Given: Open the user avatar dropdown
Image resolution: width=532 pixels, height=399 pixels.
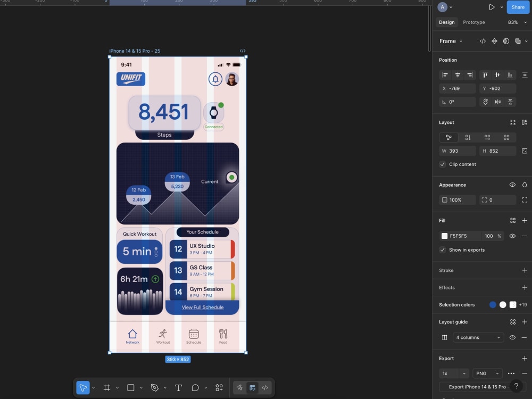Looking at the screenshot, I should pyautogui.click(x=445, y=7).
